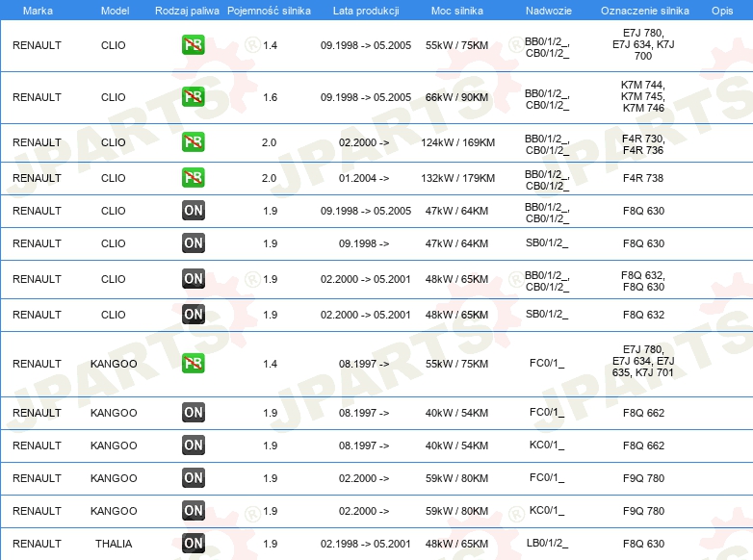Select the LB0/1/2_ body type cell
The image size is (753, 560).
point(546,544)
